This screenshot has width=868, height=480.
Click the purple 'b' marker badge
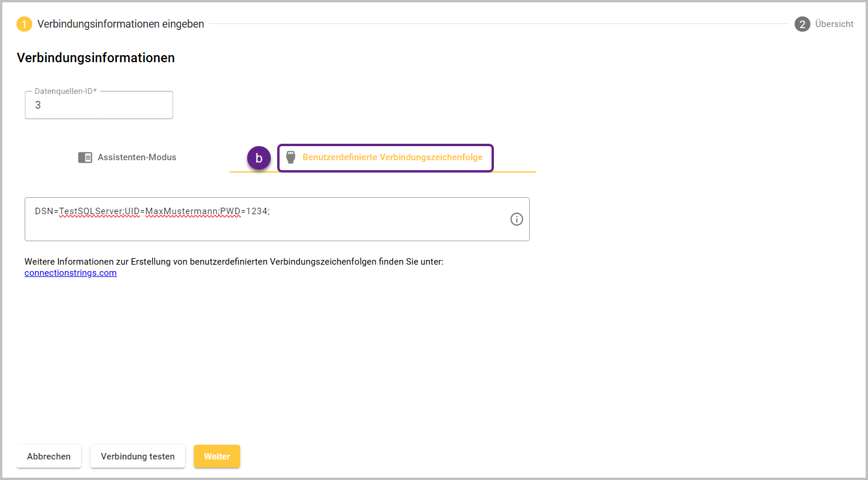pos(259,158)
